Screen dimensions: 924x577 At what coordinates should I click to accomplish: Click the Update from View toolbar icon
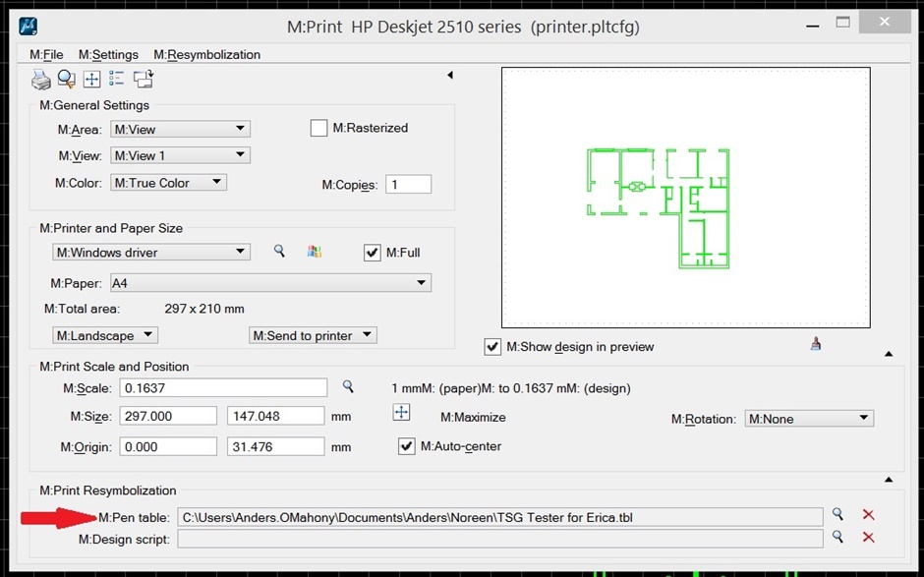[x=144, y=79]
